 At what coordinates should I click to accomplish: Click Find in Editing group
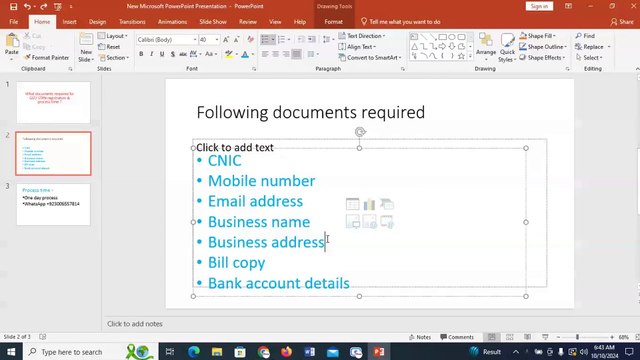point(585,36)
